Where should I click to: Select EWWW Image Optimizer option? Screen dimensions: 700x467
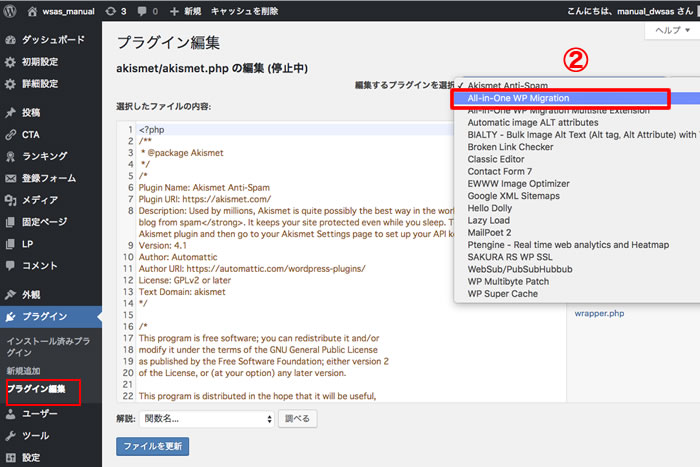click(x=577, y=183)
